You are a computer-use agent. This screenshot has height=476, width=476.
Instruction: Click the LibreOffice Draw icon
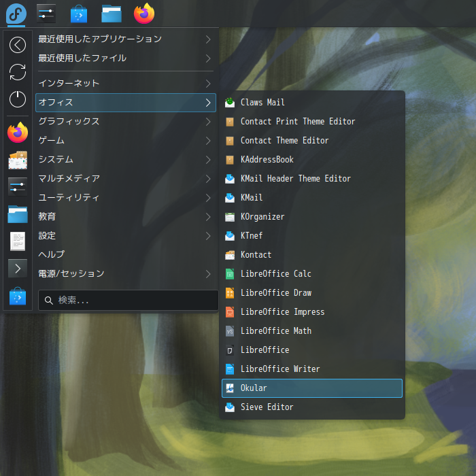[230, 293]
